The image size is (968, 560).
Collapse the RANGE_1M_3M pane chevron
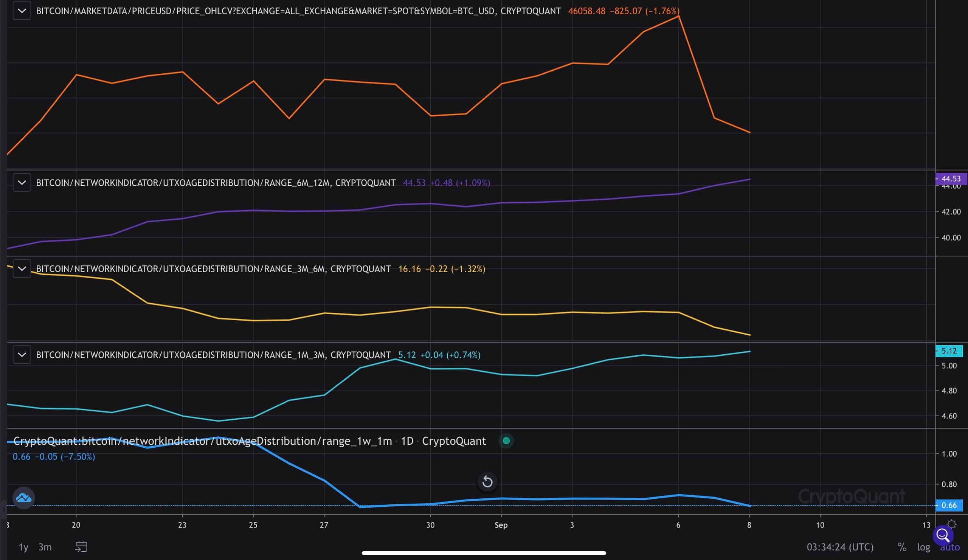click(22, 355)
